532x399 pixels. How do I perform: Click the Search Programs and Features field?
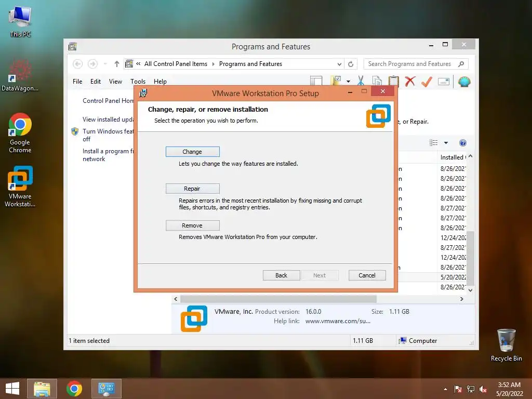pyautogui.click(x=410, y=64)
